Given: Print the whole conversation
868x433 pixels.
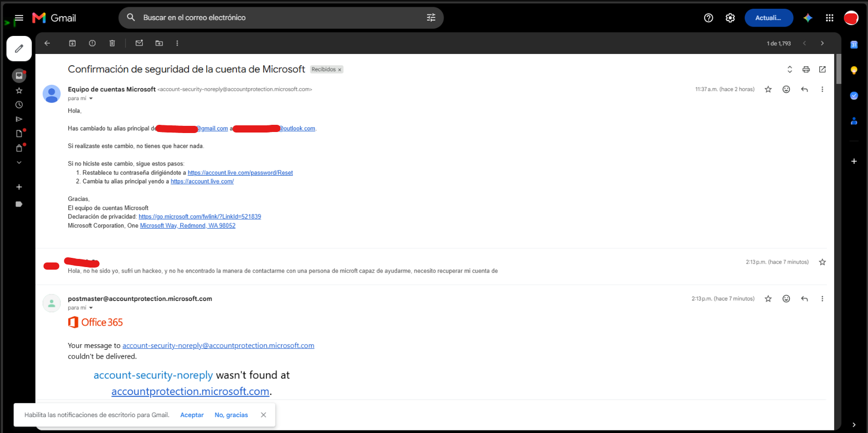Looking at the screenshot, I should [806, 69].
